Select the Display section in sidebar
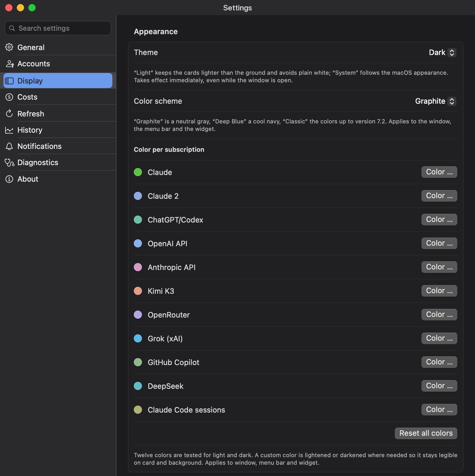The height and width of the screenshot is (476, 475). [x=58, y=81]
